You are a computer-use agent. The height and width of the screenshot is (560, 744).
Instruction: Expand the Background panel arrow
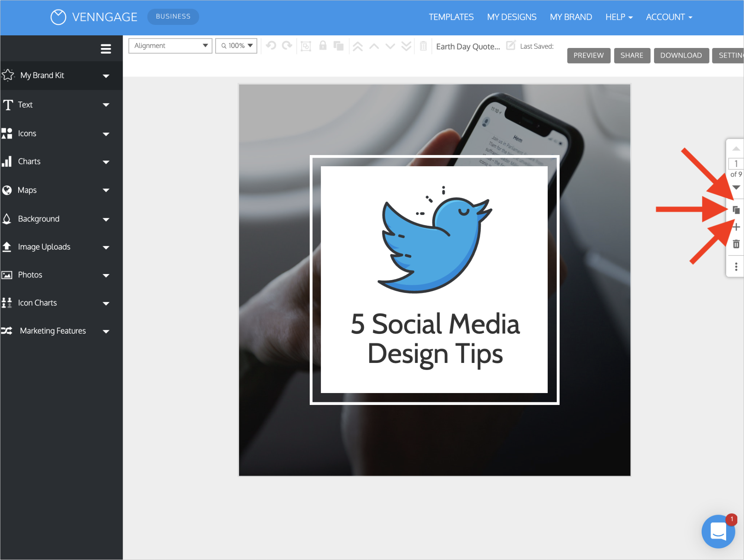coord(106,219)
